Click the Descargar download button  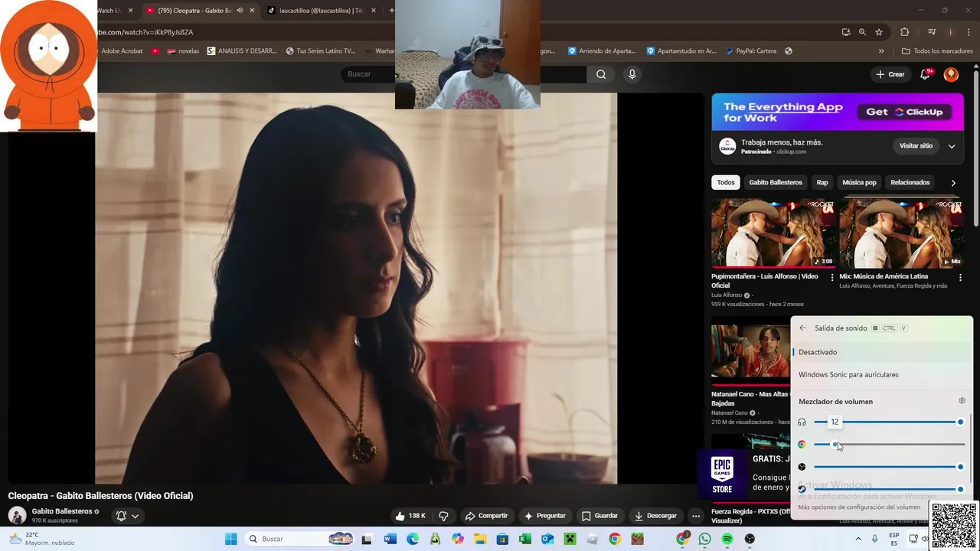click(x=655, y=516)
